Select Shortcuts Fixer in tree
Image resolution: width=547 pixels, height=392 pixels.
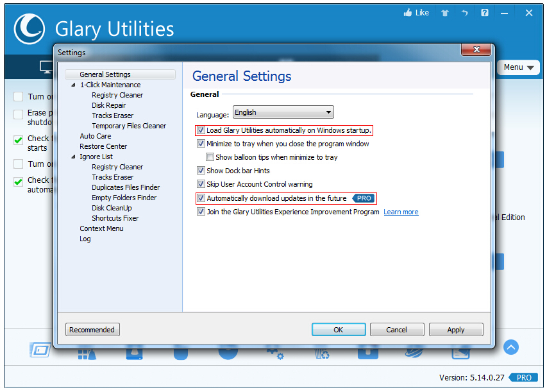(x=115, y=218)
